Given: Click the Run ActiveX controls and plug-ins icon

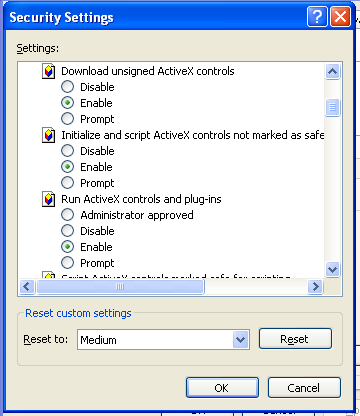Looking at the screenshot, I should click(48, 199).
